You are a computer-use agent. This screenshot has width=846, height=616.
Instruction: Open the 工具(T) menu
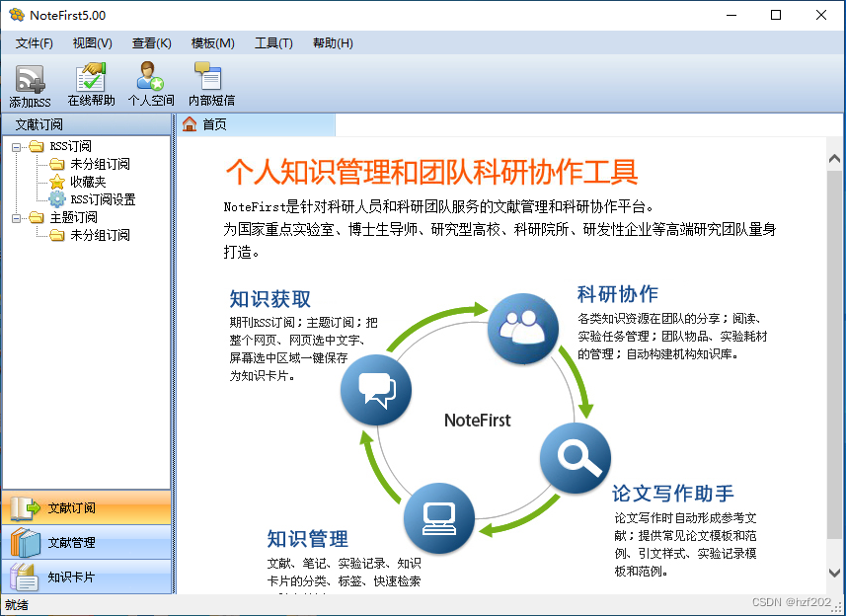point(273,42)
